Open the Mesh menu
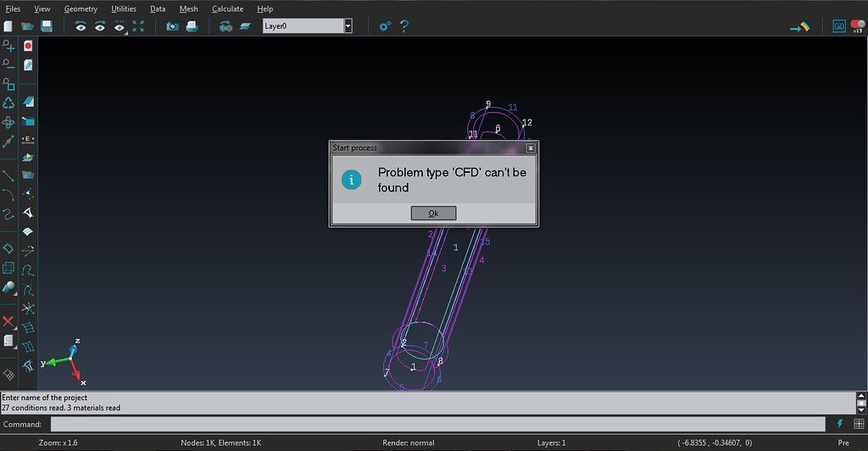Viewport: 868px width, 451px height. click(x=189, y=8)
